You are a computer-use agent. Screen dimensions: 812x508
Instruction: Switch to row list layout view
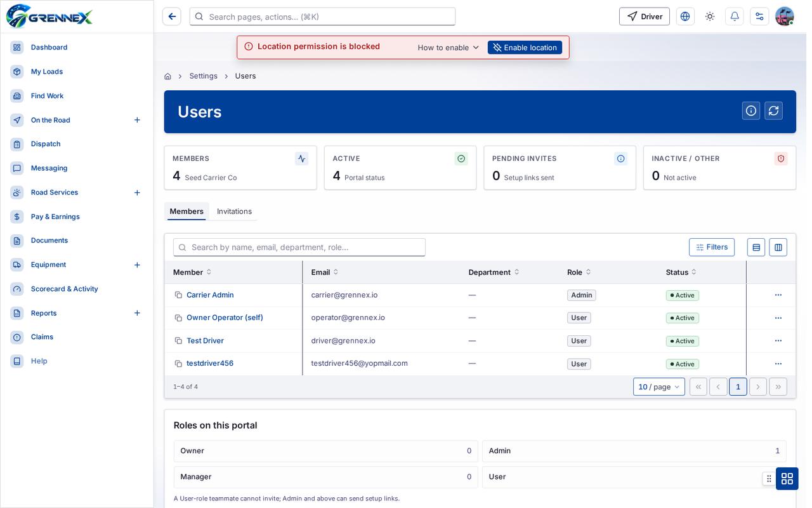click(x=756, y=247)
